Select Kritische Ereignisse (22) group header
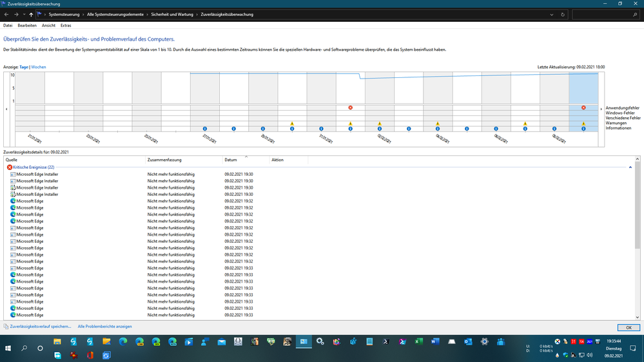 (34, 167)
